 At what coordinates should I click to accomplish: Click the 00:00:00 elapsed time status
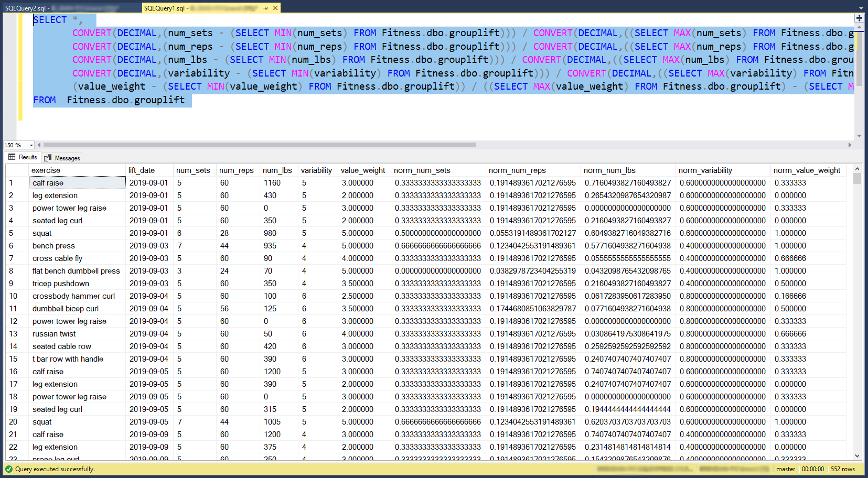[x=813, y=469]
